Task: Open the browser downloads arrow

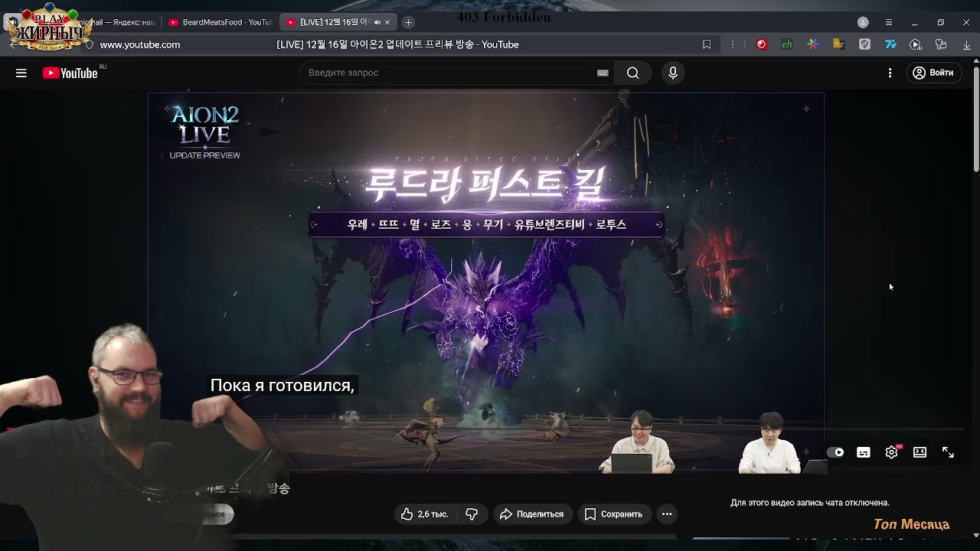Action: click(x=967, y=44)
